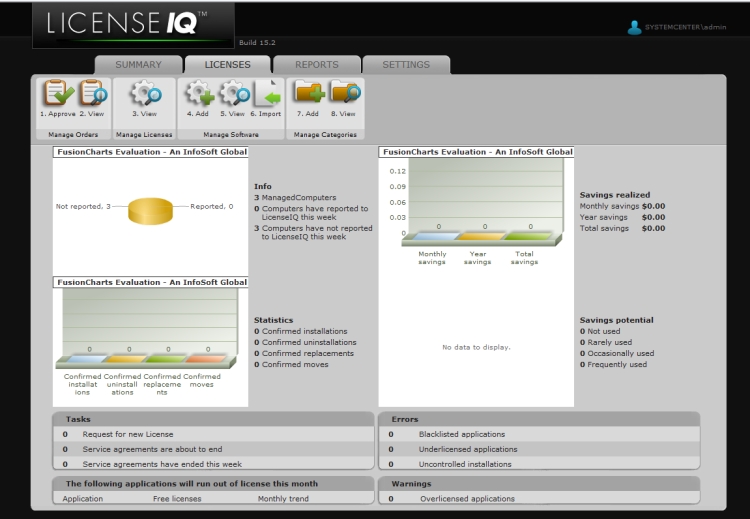Click the 'Monthly trend' column header

283,498
